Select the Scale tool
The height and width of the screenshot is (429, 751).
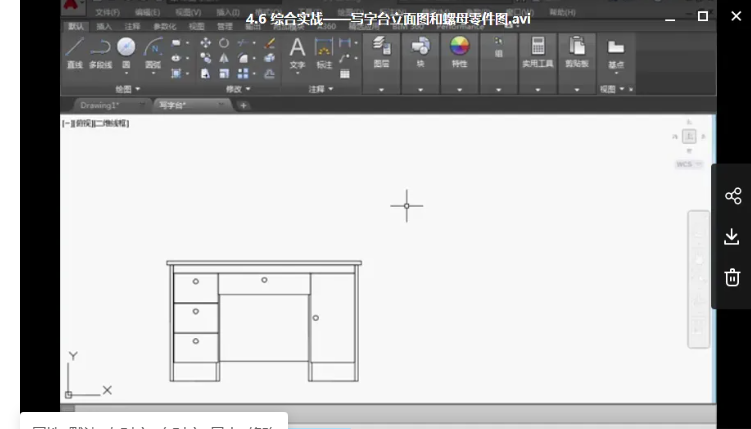pyautogui.click(x=224, y=73)
